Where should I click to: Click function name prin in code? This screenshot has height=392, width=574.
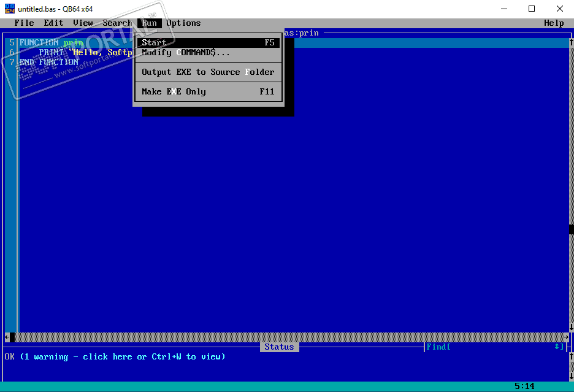73,43
